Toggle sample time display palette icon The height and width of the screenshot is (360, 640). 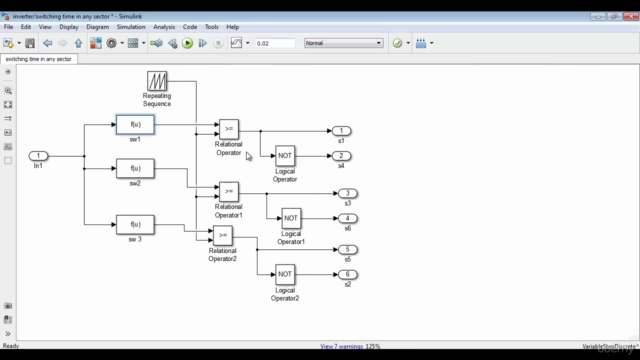point(8,118)
